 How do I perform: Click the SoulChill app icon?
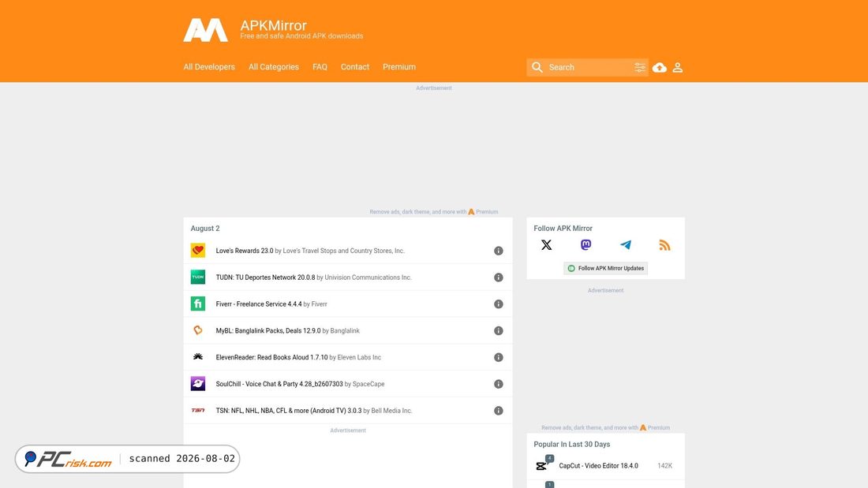197,383
